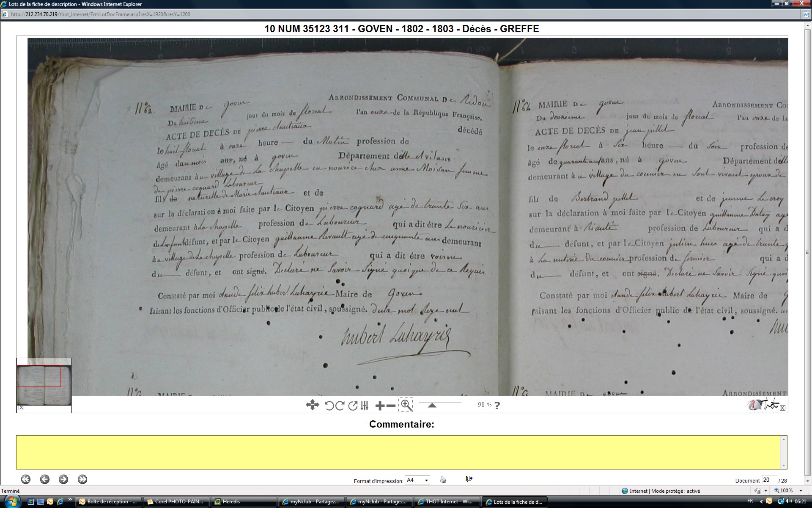Open image adjustment sliders tool
The width and height of the screenshot is (812, 508).
[x=365, y=406]
